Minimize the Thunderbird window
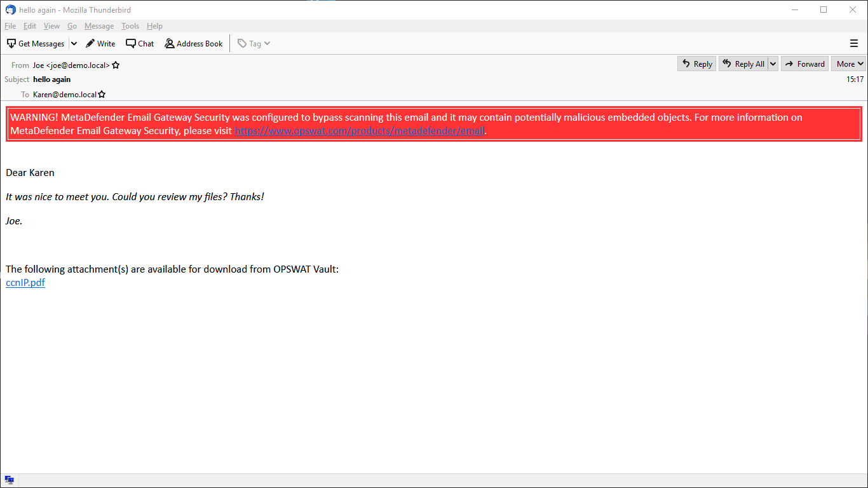868x488 pixels. click(x=795, y=10)
